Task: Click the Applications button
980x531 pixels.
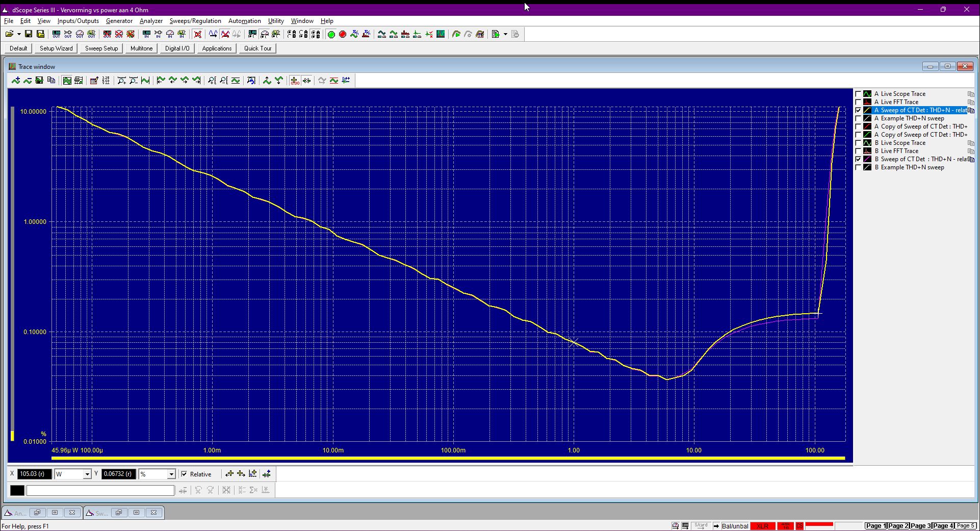Action: point(217,48)
